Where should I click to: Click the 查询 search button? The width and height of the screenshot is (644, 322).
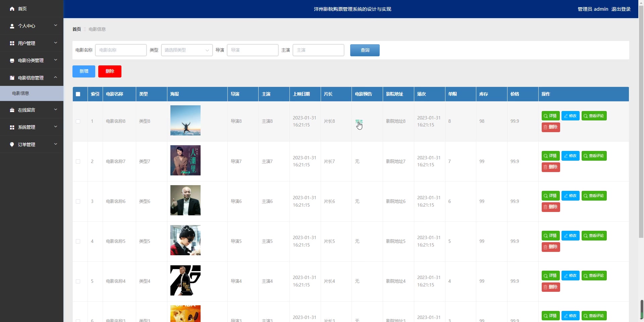pos(365,50)
